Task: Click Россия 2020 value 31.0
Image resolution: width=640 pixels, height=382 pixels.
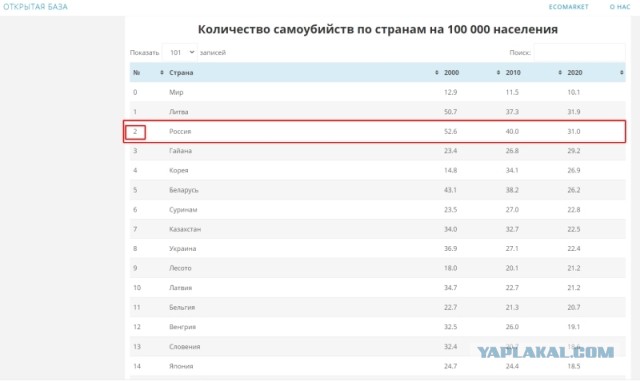Action: click(x=574, y=131)
